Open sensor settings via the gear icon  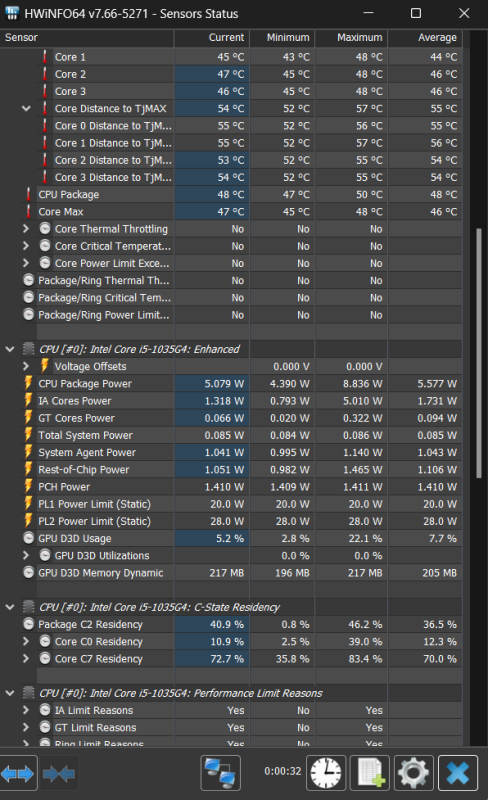413,772
